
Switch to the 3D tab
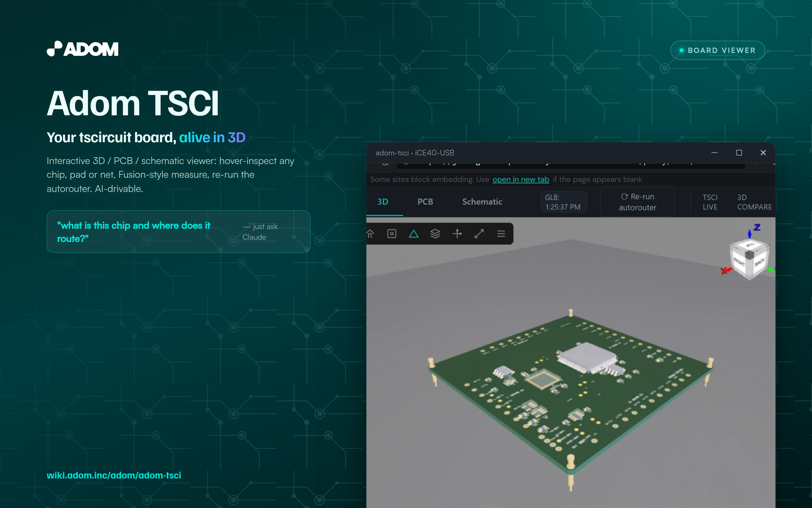[383, 202]
